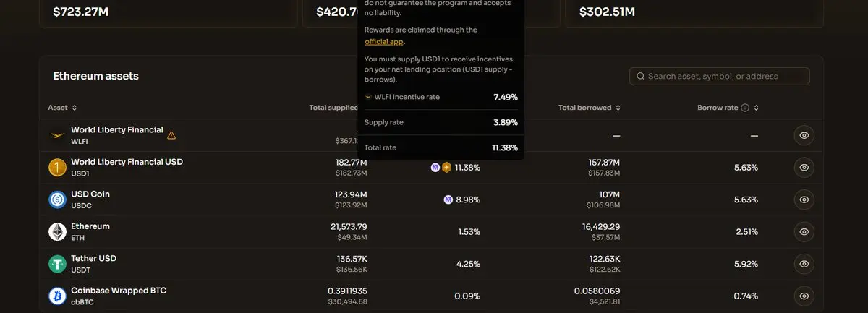Click the USD1 gold coin icon
Image resolution: width=868 pixels, height=313 pixels.
[57, 168]
